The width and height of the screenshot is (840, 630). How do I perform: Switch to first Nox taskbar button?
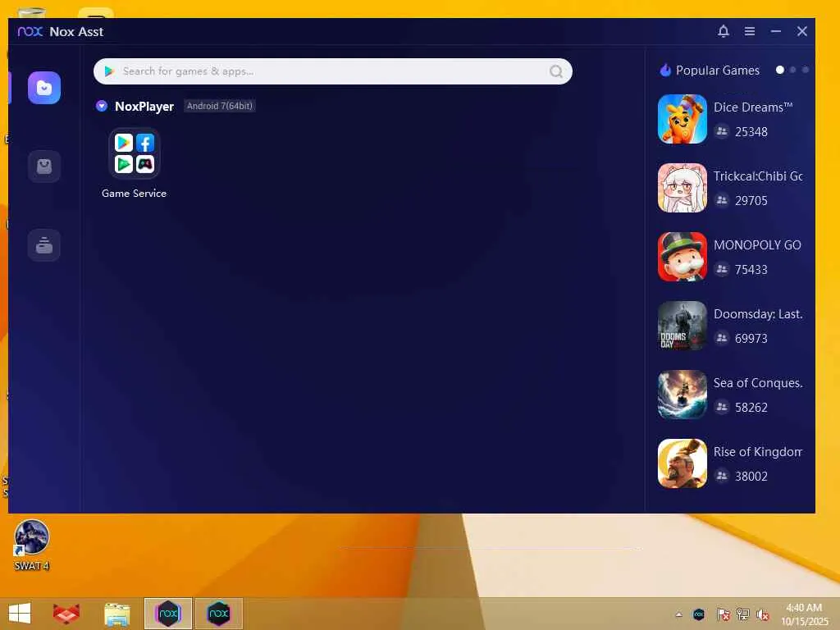pyautogui.click(x=167, y=614)
